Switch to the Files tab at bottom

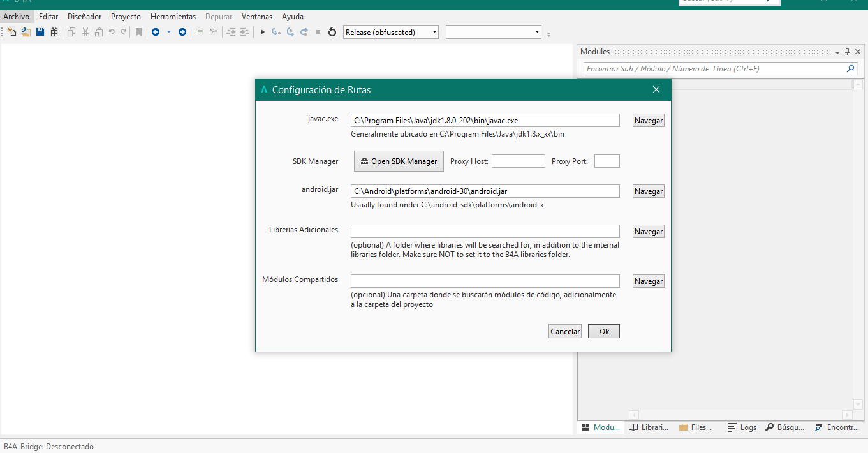tap(695, 427)
